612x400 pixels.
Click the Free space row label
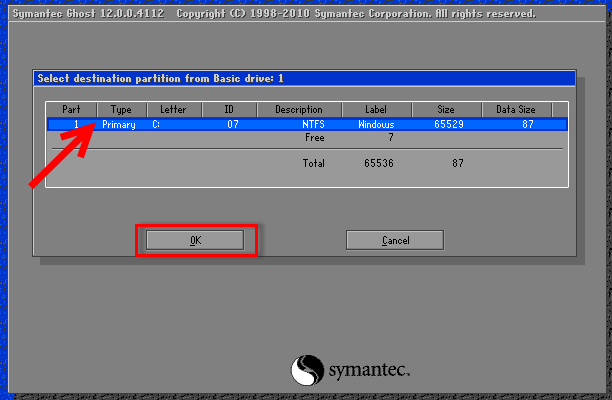point(315,137)
